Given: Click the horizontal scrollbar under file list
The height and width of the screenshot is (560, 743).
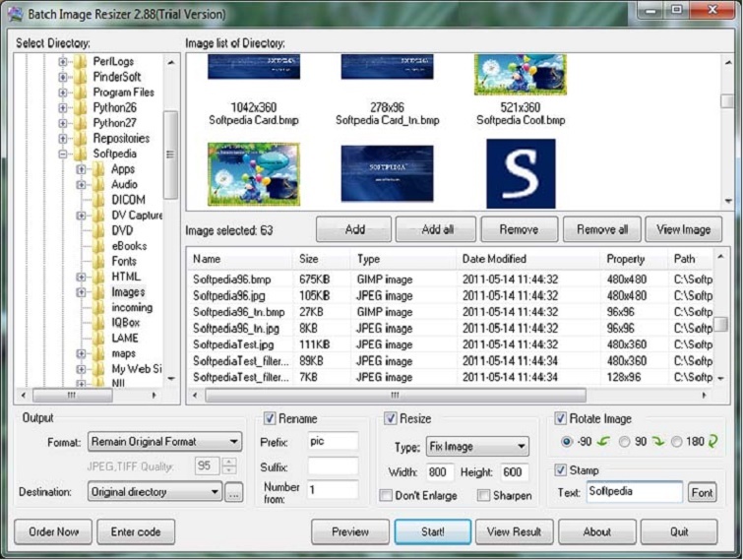Looking at the screenshot, I should tap(443, 396).
